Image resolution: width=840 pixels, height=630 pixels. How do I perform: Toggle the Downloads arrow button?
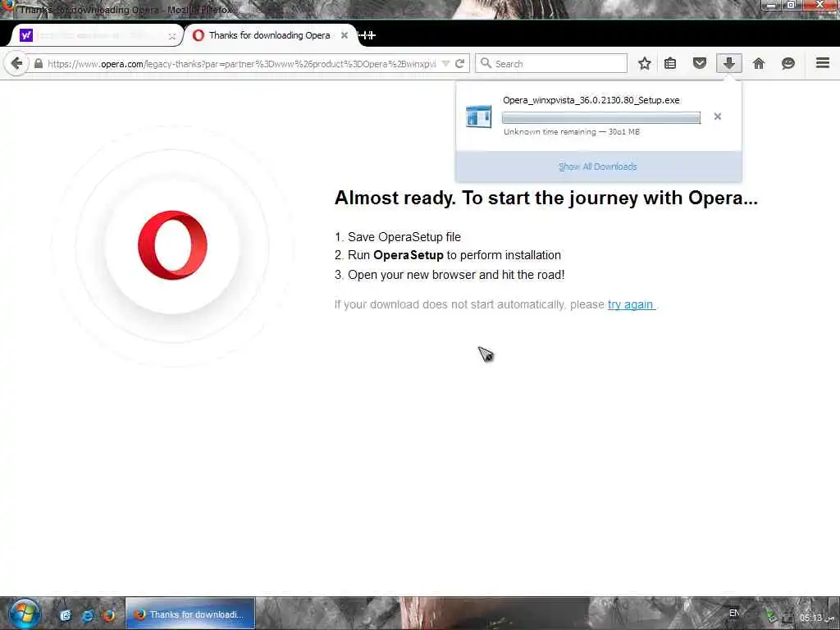pos(728,64)
